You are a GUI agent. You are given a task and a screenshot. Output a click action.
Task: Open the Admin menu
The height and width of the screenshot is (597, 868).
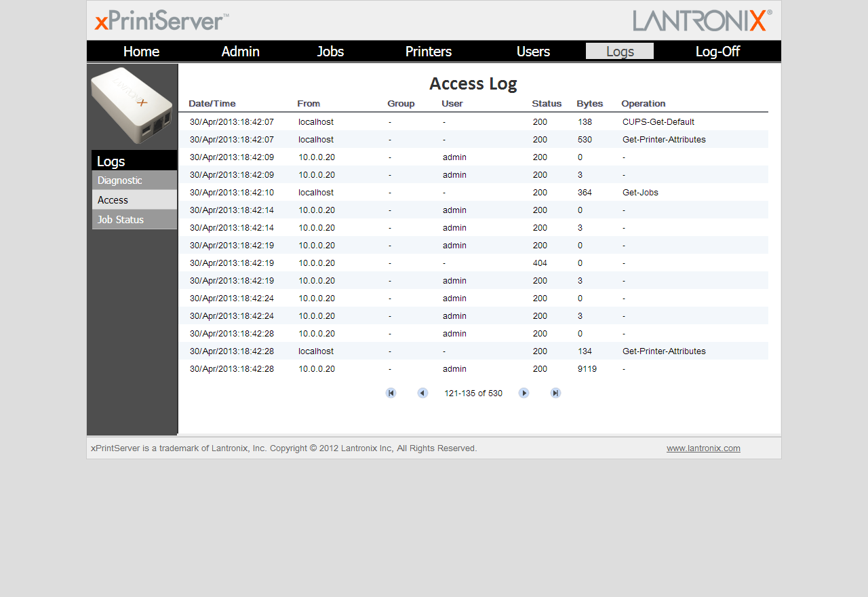click(x=241, y=52)
